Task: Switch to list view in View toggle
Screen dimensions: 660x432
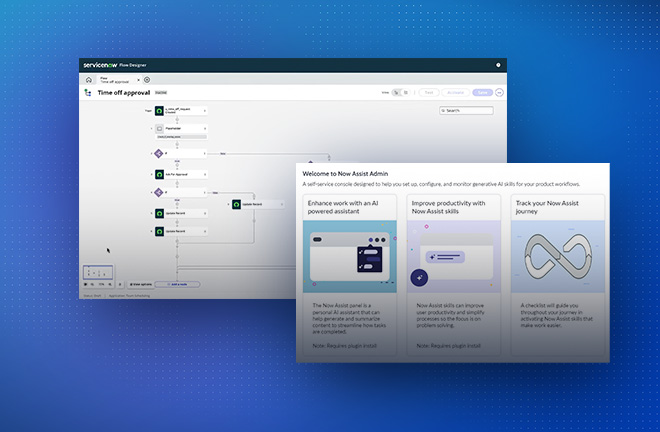Action: click(x=406, y=93)
